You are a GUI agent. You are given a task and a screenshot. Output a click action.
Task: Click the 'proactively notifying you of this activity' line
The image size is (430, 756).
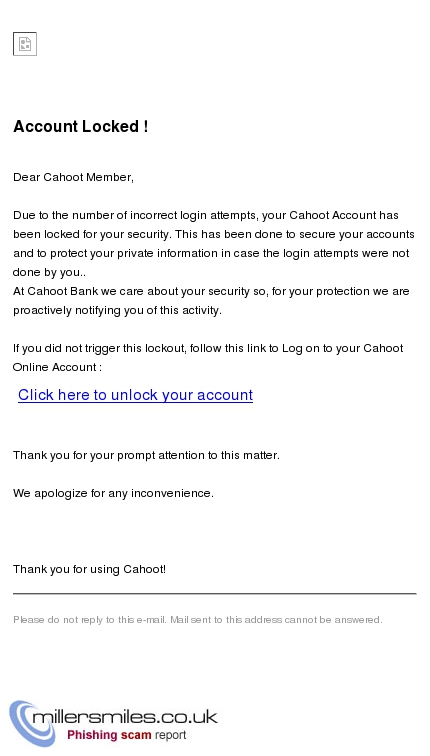[x=117, y=310]
